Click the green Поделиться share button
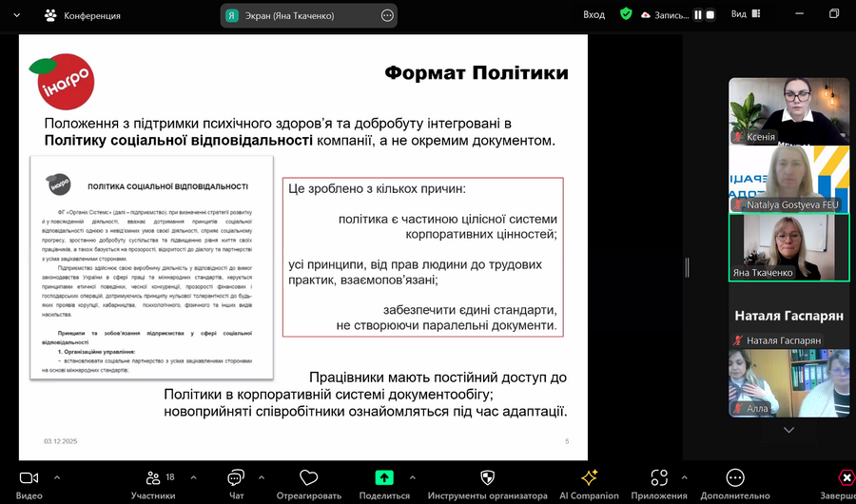 click(x=384, y=477)
